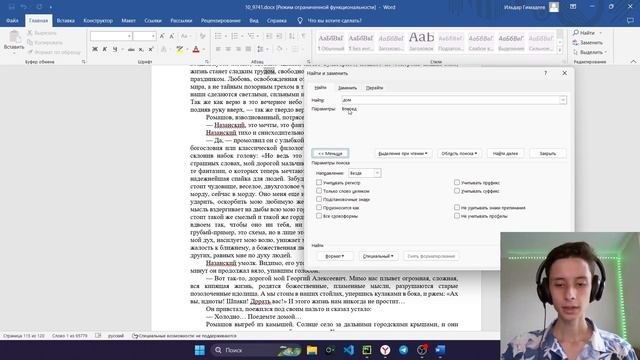640x360 pixels.
Task: Apply underline (Ч) formatting
Action: pos(115,49)
